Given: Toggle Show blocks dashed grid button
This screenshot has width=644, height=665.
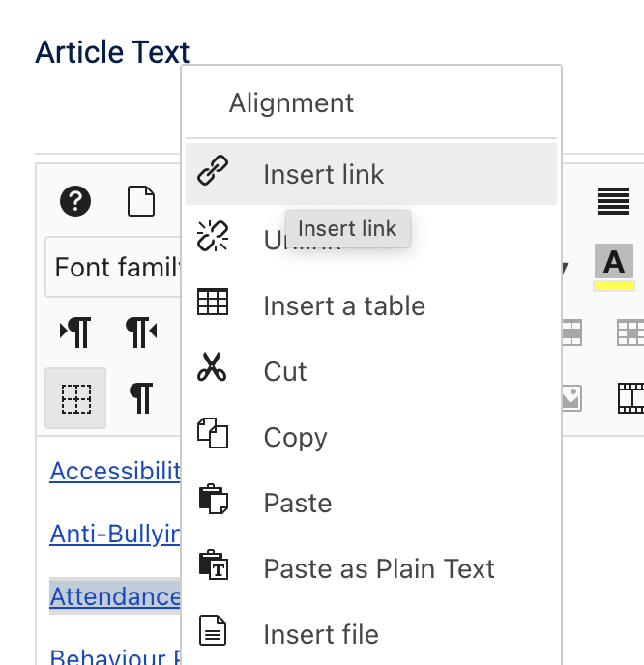Looking at the screenshot, I should tap(75, 397).
